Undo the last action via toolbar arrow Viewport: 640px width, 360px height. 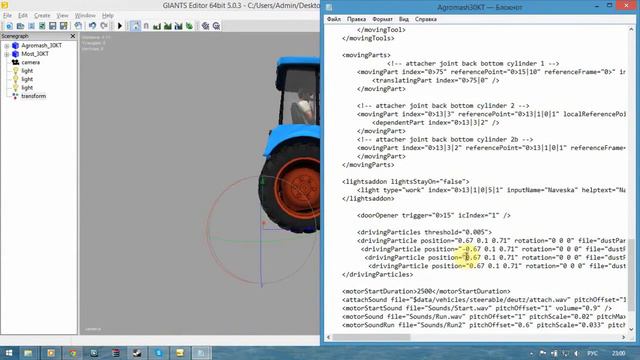coord(93,26)
